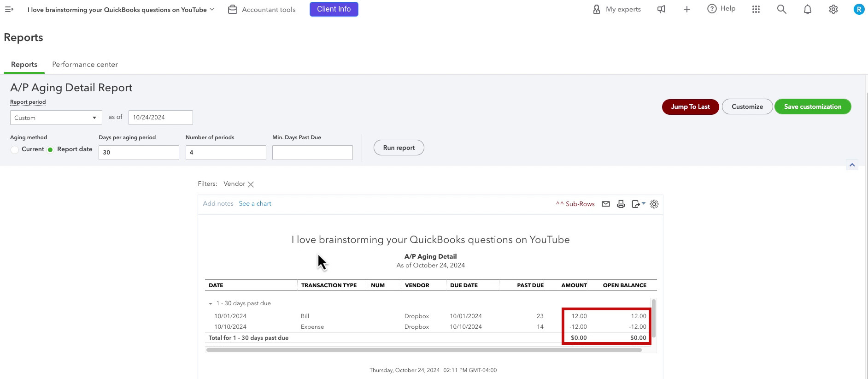Click the Run report button
868x379 pixels.
click(399, 148)
